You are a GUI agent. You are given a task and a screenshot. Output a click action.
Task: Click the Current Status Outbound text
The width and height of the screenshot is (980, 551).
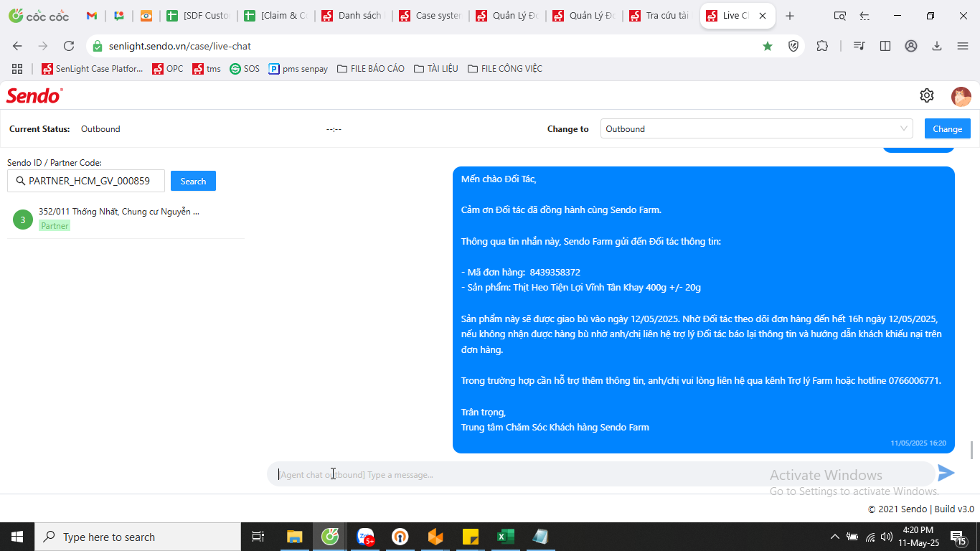click(100, 129)
